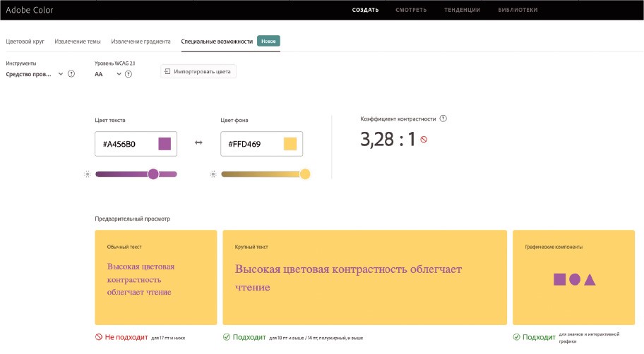644x354 pixels.
Task: Click help icon beside Инструменты dropdown
Action: pos(71,74)
